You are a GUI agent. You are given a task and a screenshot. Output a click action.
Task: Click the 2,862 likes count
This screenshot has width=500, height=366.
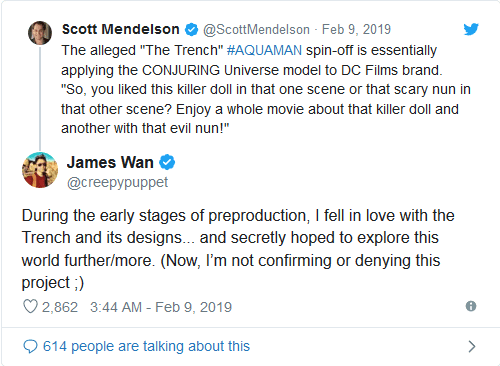coord(60,307)
